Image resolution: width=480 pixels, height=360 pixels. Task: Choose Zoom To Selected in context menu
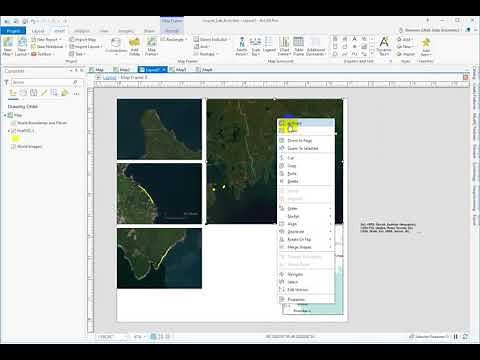pyautogui.click(x=306, y=148)
